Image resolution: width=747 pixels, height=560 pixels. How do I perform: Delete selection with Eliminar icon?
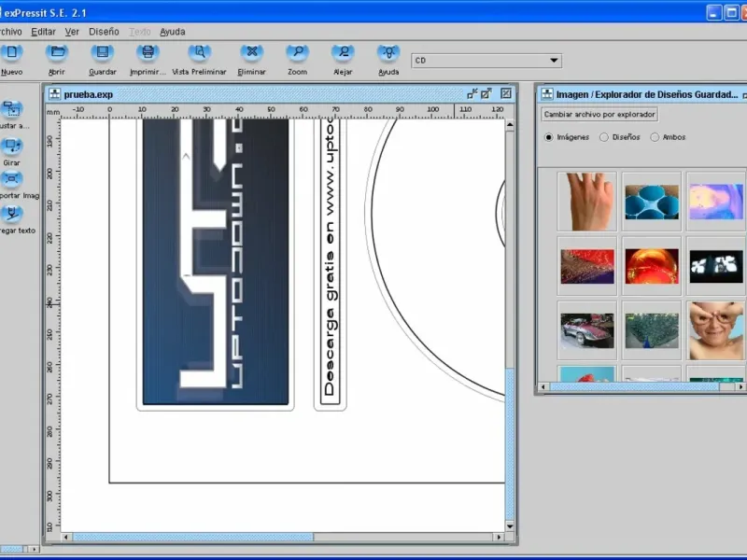point(251,53)
